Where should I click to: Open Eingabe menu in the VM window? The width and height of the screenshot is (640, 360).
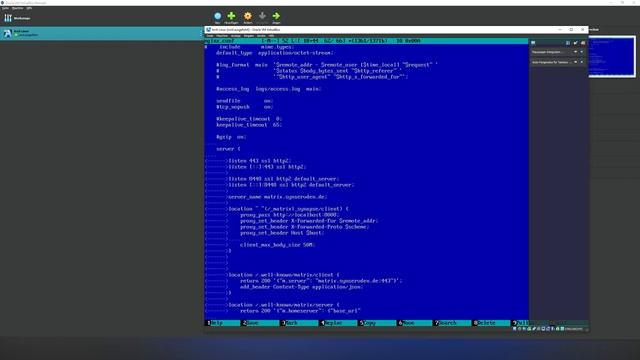pyautogui.click(x=249, y=36)
